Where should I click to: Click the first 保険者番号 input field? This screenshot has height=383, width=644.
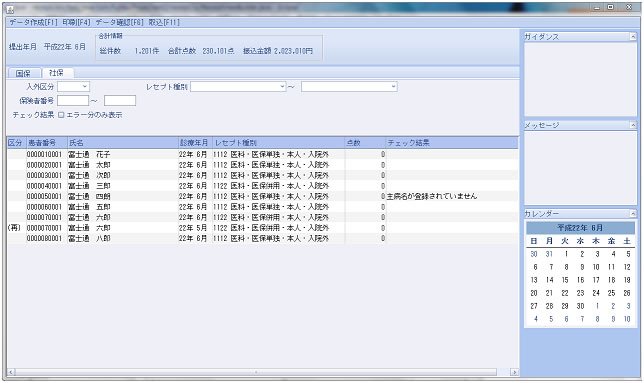[x=73, y=101]
